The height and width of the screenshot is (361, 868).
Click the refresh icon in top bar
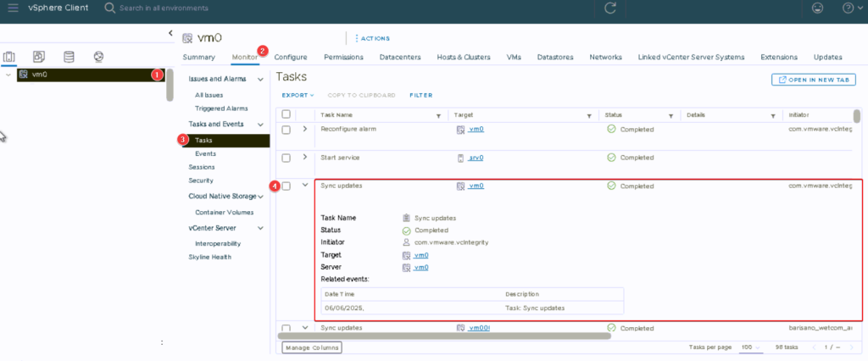[609, 8]
